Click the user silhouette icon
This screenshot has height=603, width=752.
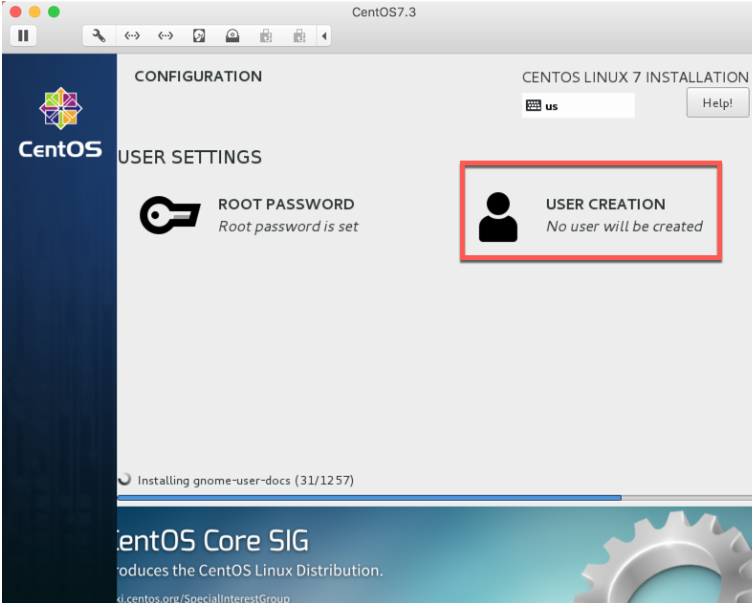[498, 217]
